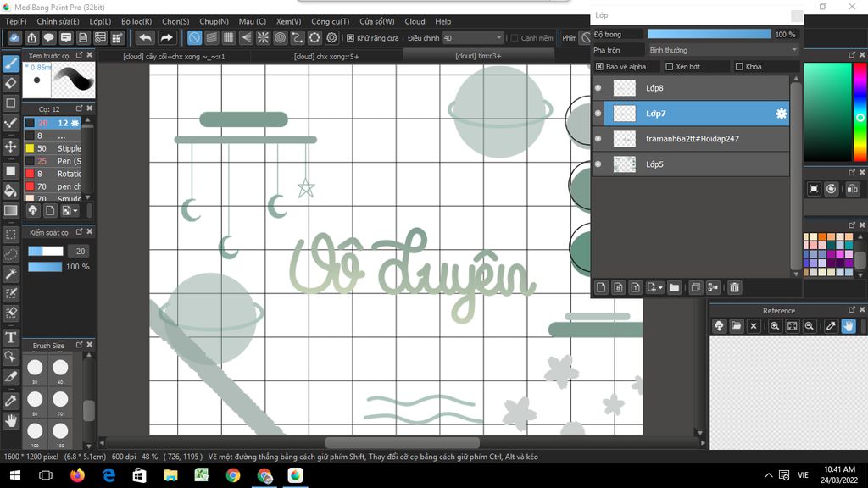Open the Công cụ(T) menu
The image size is (868, 488).
(x=330, y=21)
